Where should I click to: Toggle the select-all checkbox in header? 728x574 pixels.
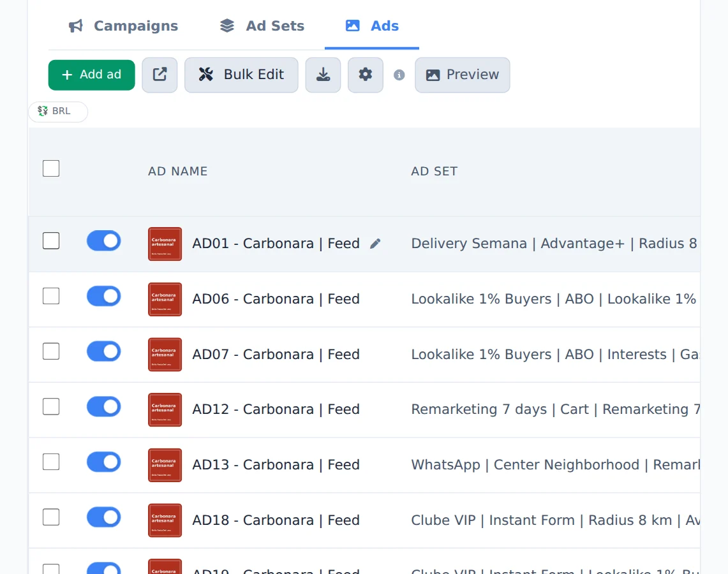(51, 168)
